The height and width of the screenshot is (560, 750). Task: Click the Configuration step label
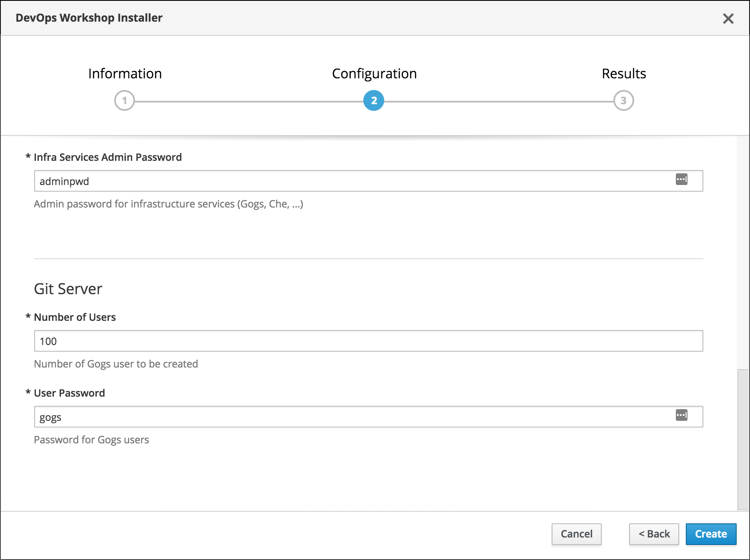[374, 74]
